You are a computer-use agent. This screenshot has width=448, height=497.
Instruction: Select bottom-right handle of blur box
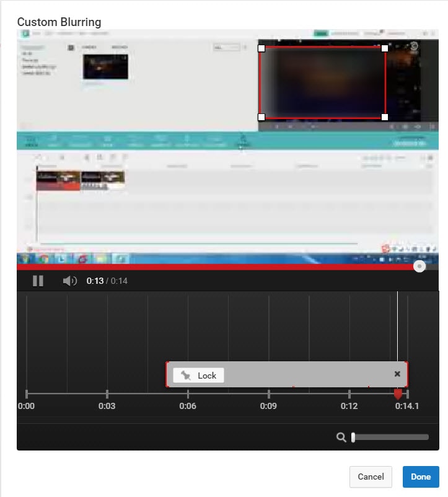(x=385, y=117)
